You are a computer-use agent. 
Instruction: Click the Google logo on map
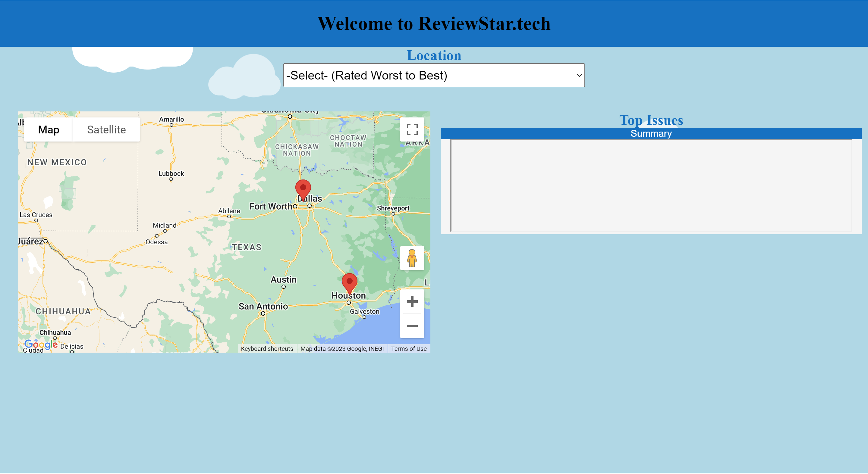click(x=40, y=345)
